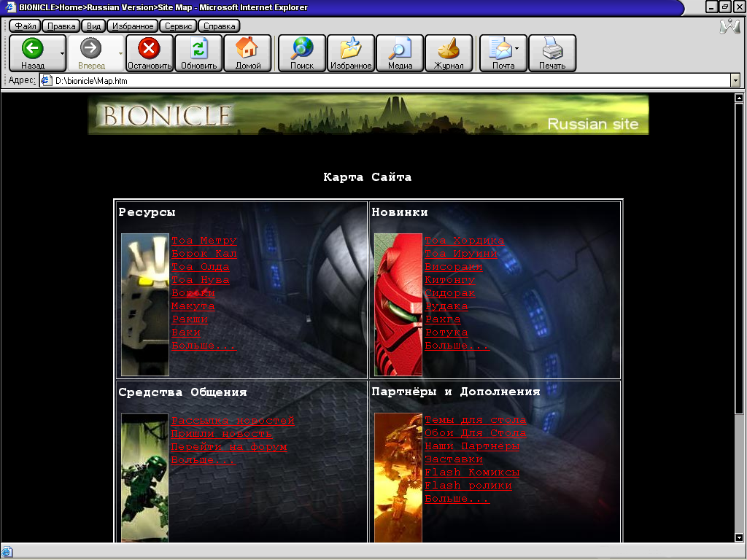Open the Файл menu
This screenshot has width=747, height=560.
pos(26,26)
